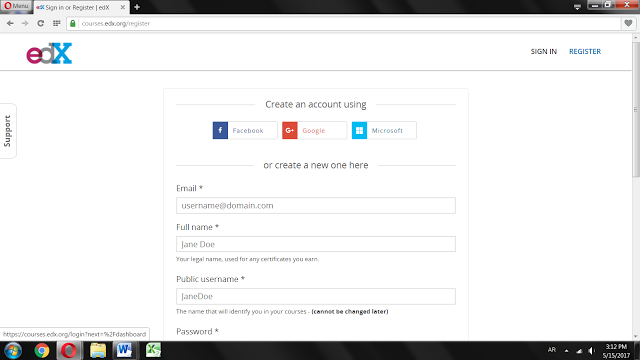The width and height of the screenshot is (640, 360).
Task: Click the Full name input field
Action: (316, 244)
